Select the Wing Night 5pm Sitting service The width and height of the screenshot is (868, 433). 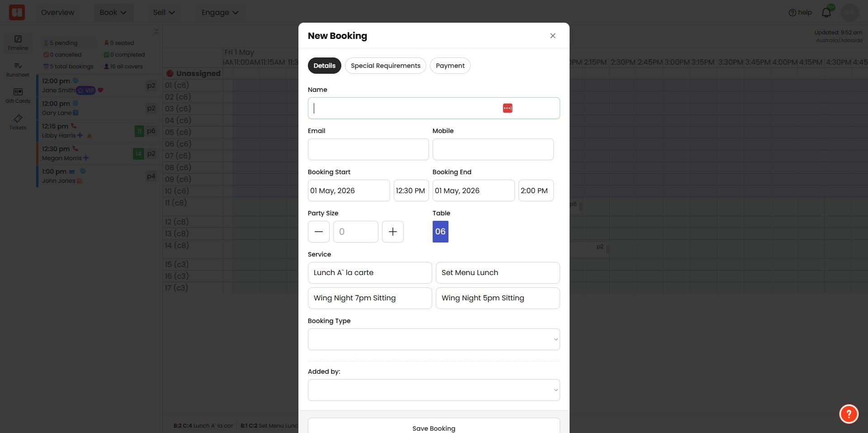498,298
